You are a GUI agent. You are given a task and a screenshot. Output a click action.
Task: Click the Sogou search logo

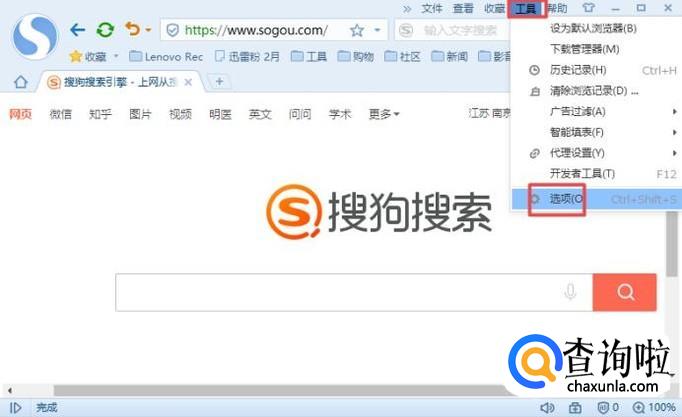pos(379,212)
